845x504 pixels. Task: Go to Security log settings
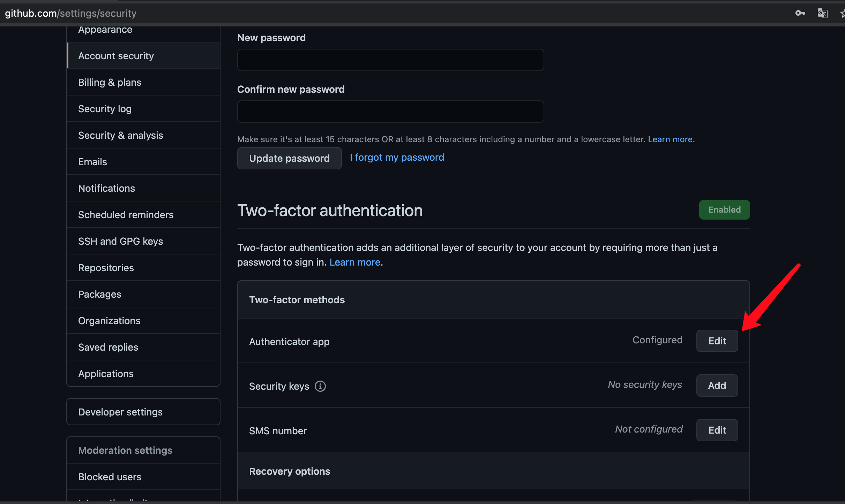(105, 109)
